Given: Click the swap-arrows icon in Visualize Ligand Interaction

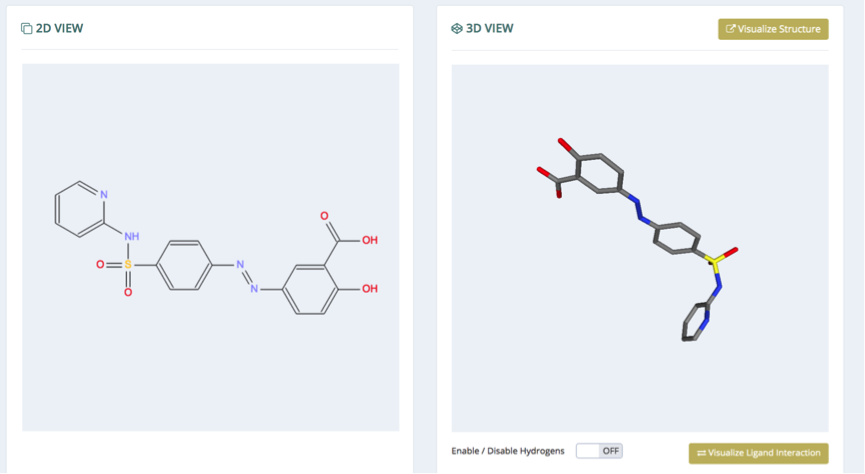Looking at the screenshot, I should coord(701,453).
